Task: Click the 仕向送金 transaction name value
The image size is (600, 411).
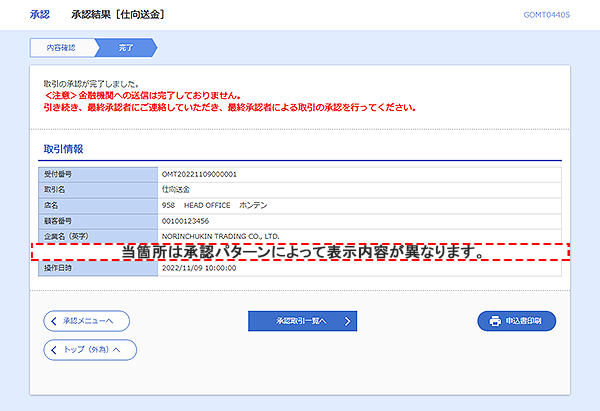Action: [176, 190]
